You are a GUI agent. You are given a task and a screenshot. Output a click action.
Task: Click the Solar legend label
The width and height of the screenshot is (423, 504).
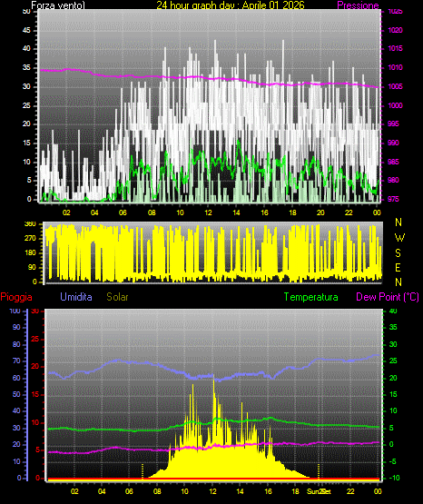coord(117,297)
